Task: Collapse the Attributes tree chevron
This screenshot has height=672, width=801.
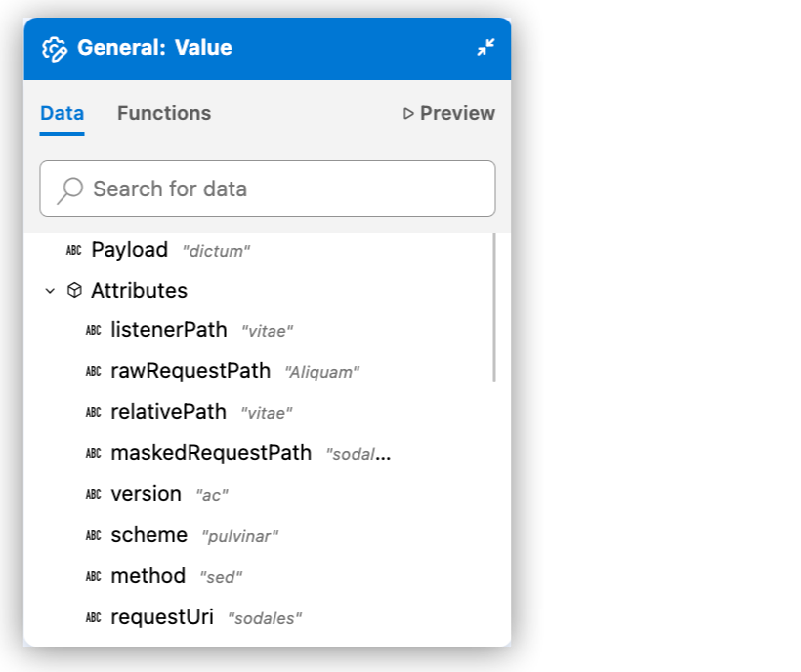Action: pos(50,290)
